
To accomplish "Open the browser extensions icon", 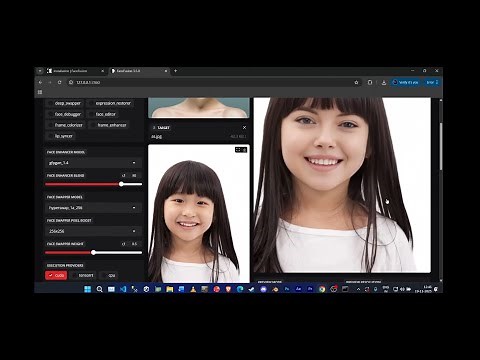I will (x=370, y=82).
